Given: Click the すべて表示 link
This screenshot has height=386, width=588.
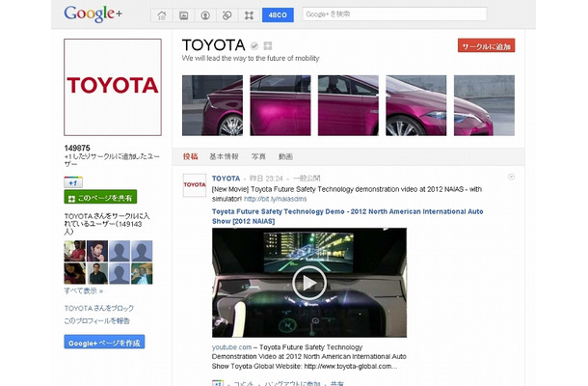Looking at the screenshot, I should 83,291.
